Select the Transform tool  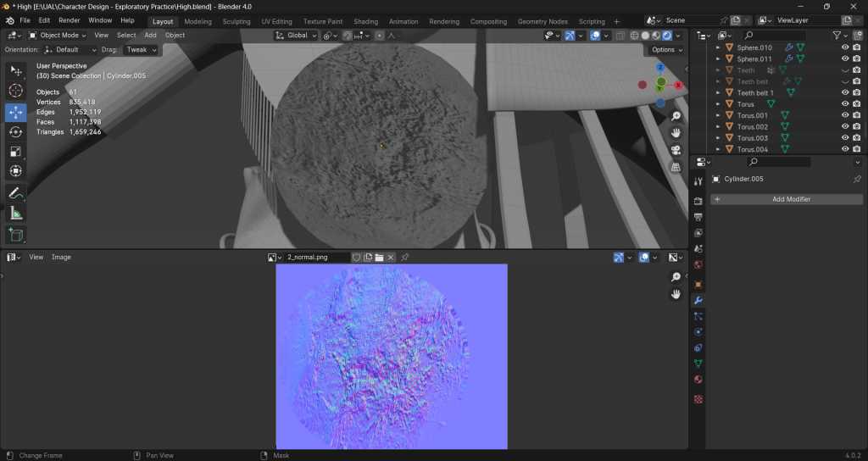point(15,171)
